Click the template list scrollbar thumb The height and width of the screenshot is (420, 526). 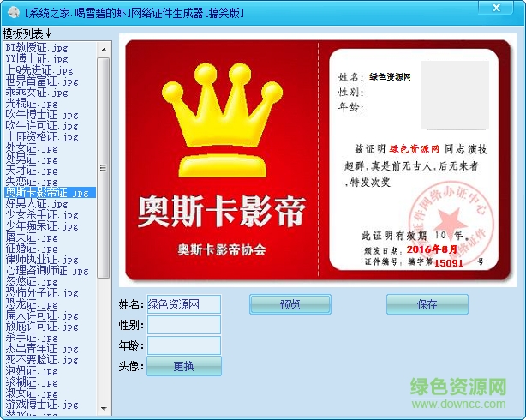pos(104,167)
